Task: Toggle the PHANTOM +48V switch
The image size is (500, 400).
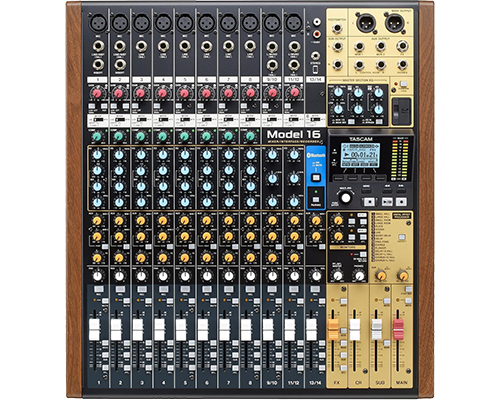Action: pyautogui.click(x=404, y=84)
